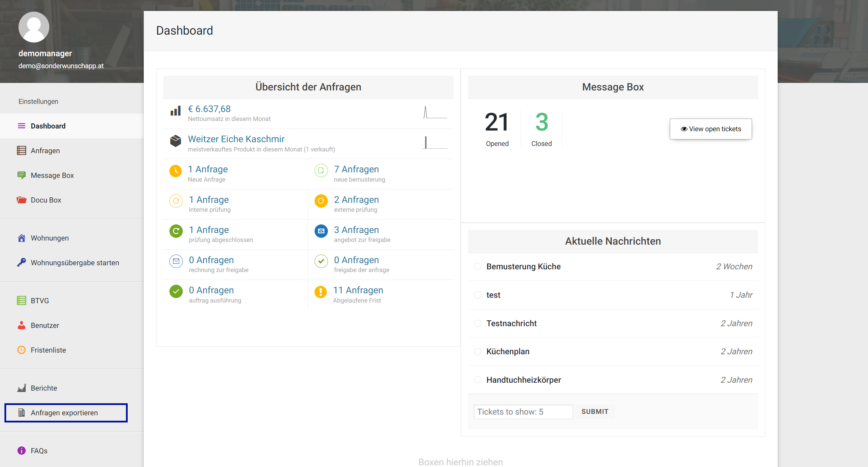This screenshot has width=868, height=467.
Task: Open the Handtuchheizkörper message title
Action: (524, 380)
